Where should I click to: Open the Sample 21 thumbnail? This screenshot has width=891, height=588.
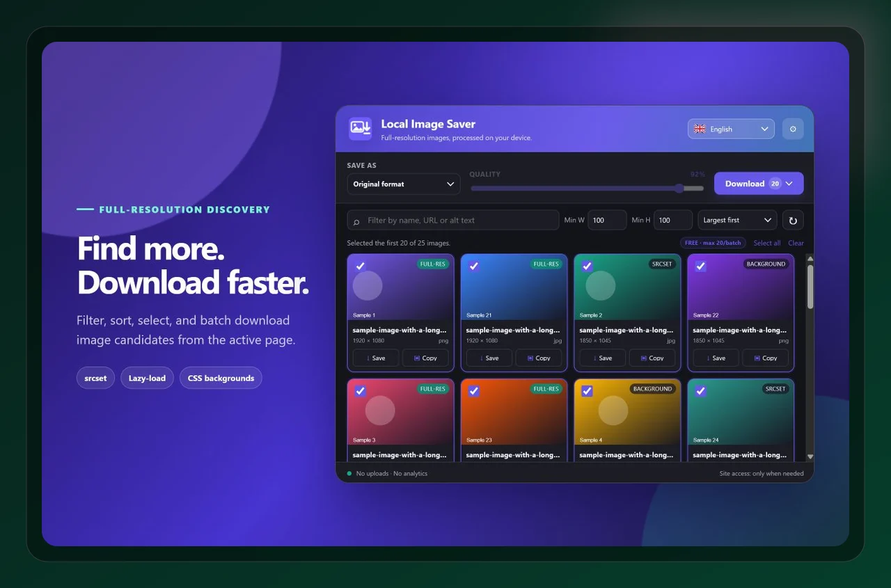click(514, 287)
